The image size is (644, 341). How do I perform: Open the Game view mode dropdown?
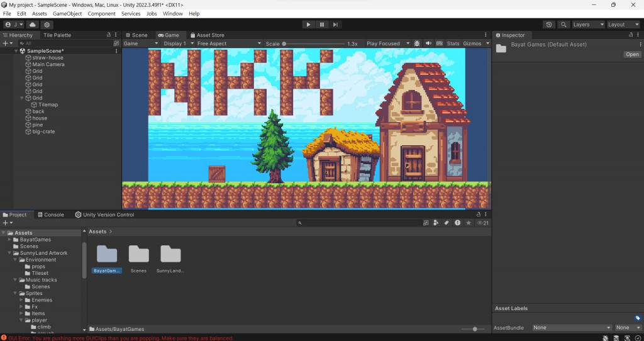point(141,43)
